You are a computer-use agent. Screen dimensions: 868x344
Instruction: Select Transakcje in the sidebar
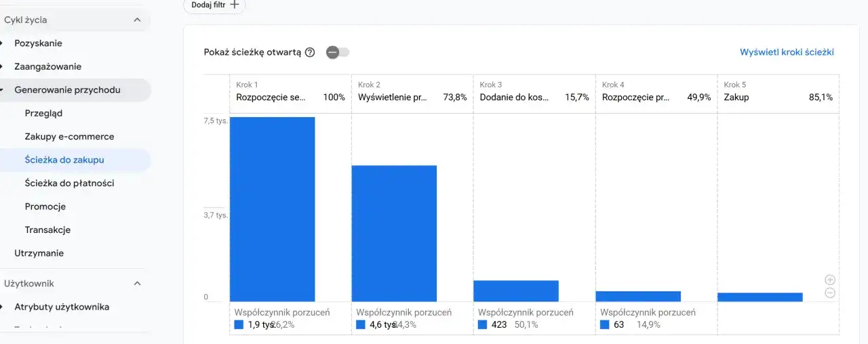(47, 230)
